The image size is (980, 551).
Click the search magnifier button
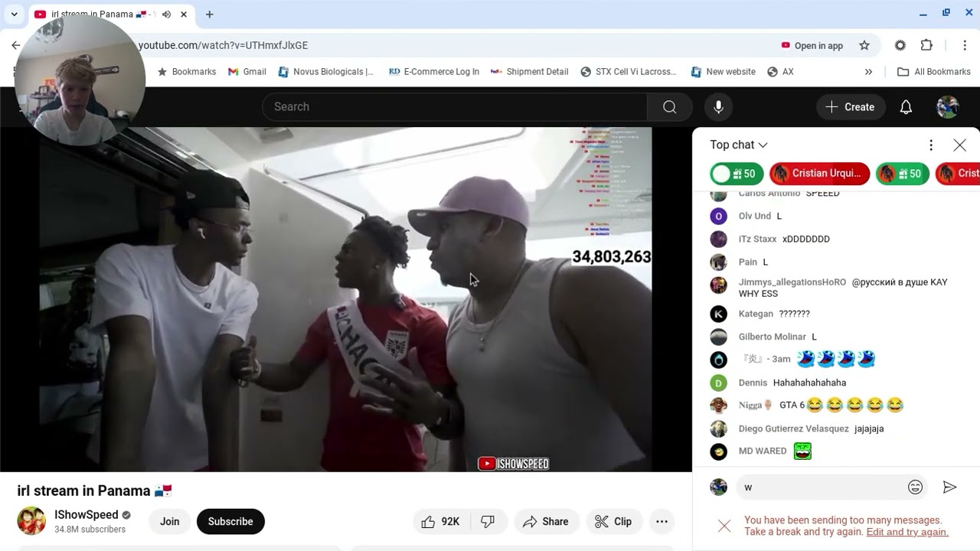point(670,107)
